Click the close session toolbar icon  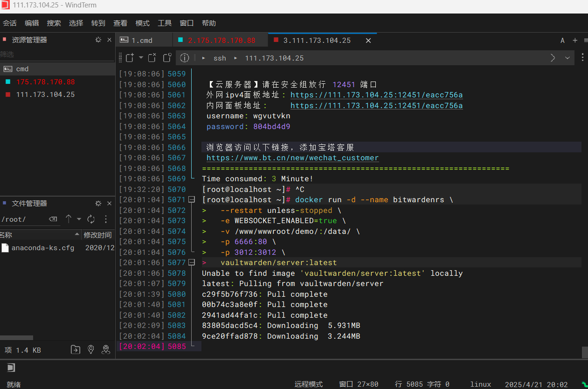pyautogui.click(x=152, y=58)
